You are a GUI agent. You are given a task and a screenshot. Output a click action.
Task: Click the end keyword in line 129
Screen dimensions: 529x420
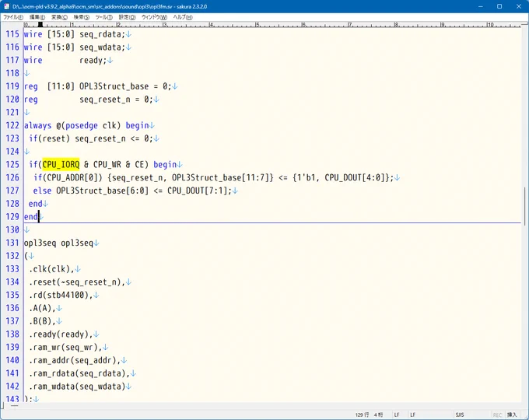(30, 216)
